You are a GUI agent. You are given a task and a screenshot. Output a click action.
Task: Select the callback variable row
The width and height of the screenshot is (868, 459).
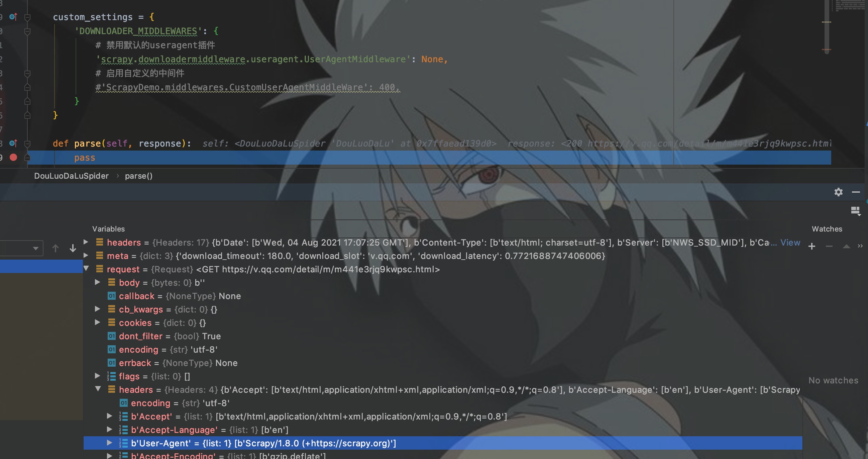[443, 296]
